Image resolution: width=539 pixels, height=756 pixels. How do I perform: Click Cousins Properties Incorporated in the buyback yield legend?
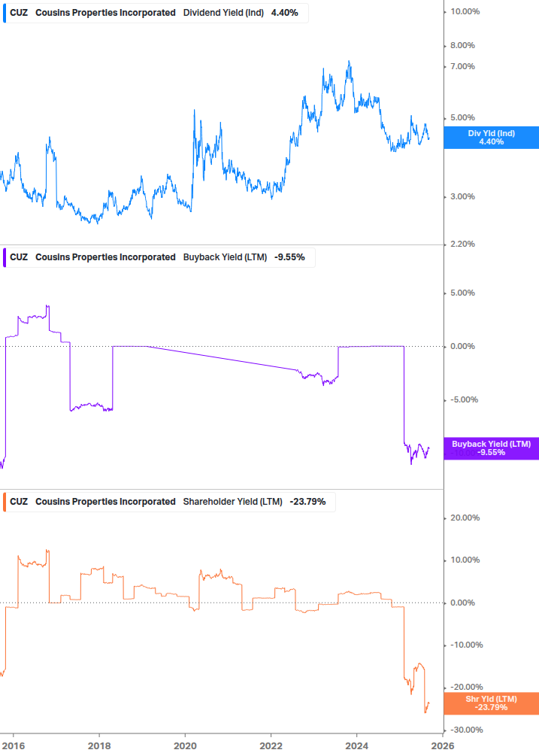pos(105,257)
